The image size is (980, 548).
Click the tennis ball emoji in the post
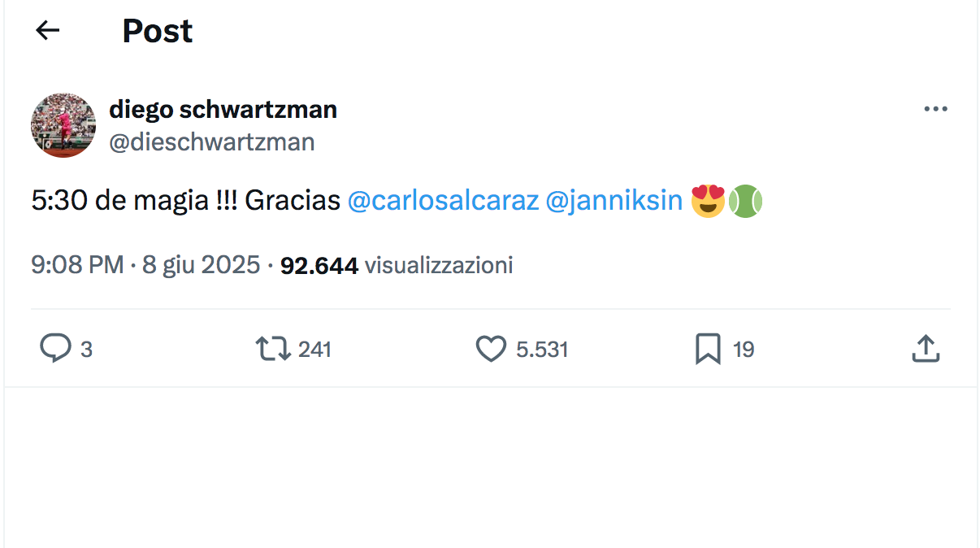(x=745, y=201)
